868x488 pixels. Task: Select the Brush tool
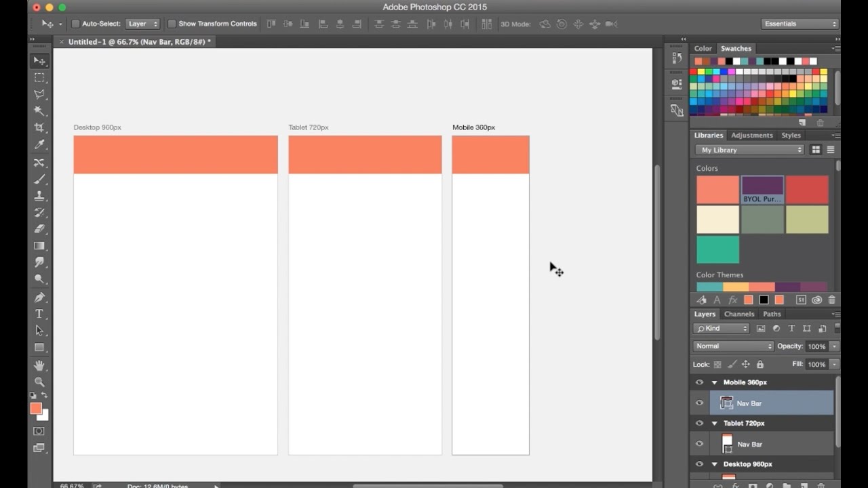click(x=39, y=179)
